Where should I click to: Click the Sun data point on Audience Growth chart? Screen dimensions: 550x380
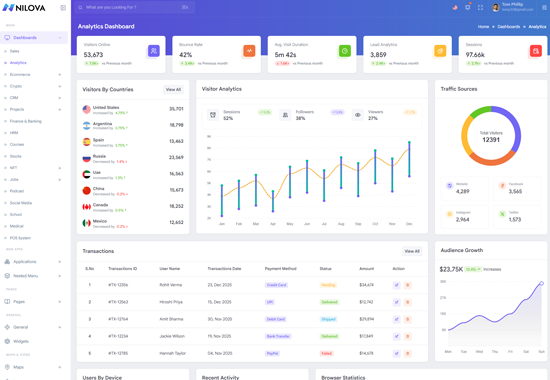(542, 283)
